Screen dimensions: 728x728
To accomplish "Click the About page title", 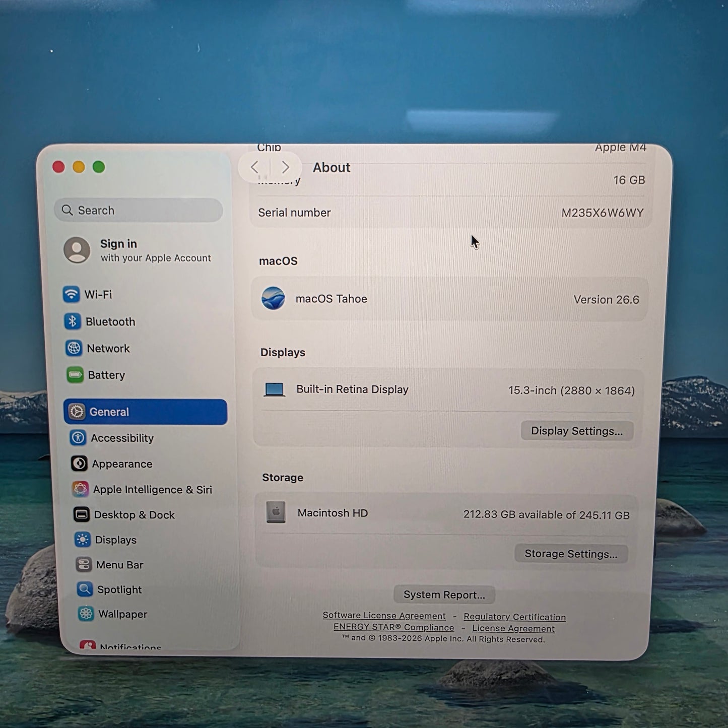I will point(331,167).
